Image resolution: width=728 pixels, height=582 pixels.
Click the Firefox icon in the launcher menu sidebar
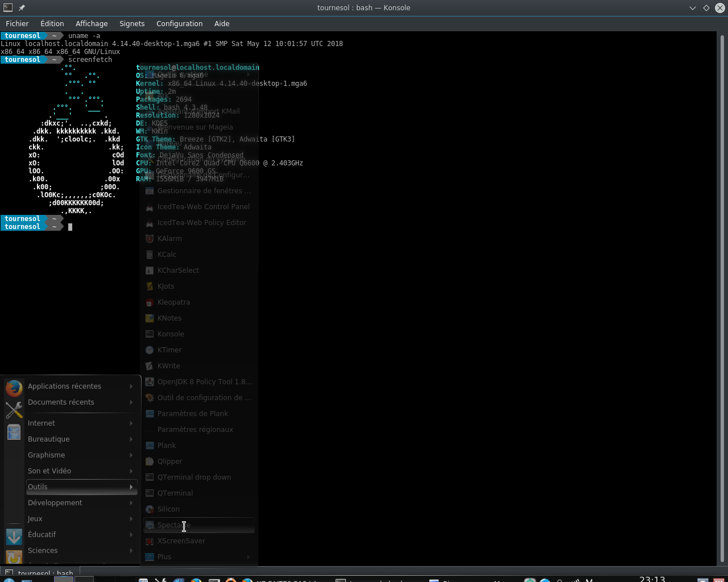tap(14, 388)
